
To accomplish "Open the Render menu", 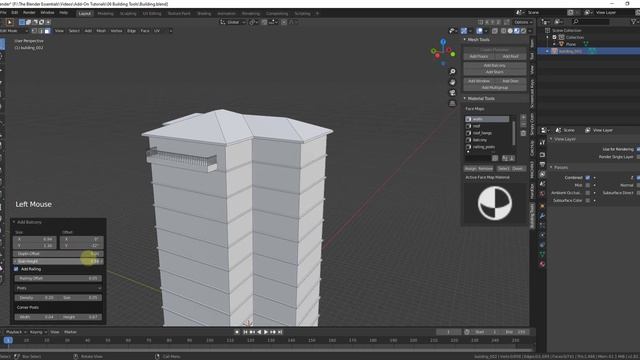I will coord(29,13).
